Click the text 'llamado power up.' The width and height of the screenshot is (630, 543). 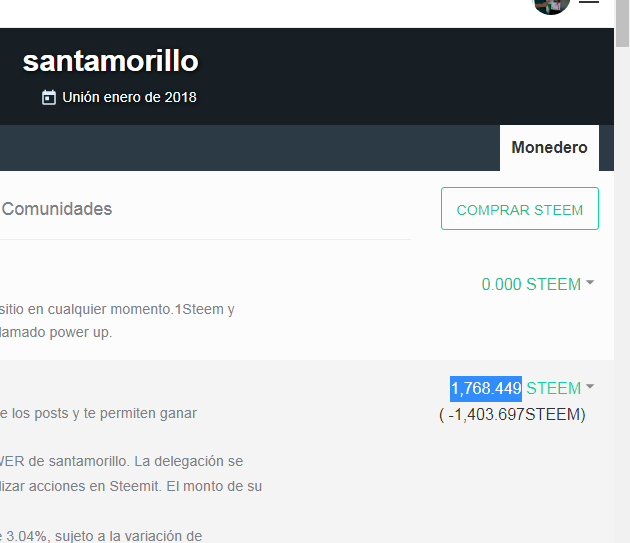(56, 332)
